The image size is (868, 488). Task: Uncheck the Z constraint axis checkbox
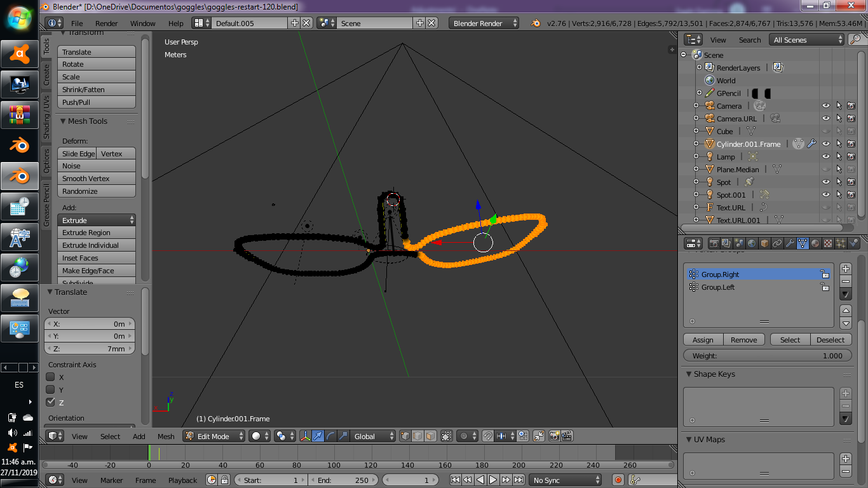(50, 402)
